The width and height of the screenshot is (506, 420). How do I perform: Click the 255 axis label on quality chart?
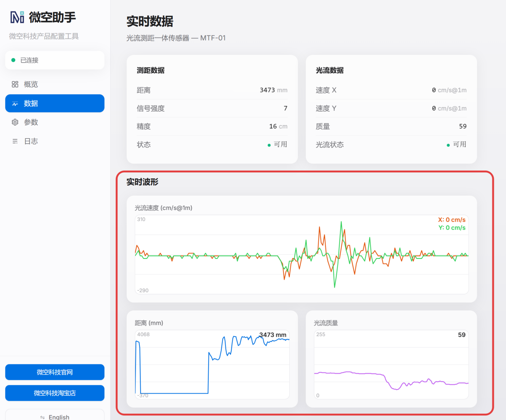[x=321, y=334]
